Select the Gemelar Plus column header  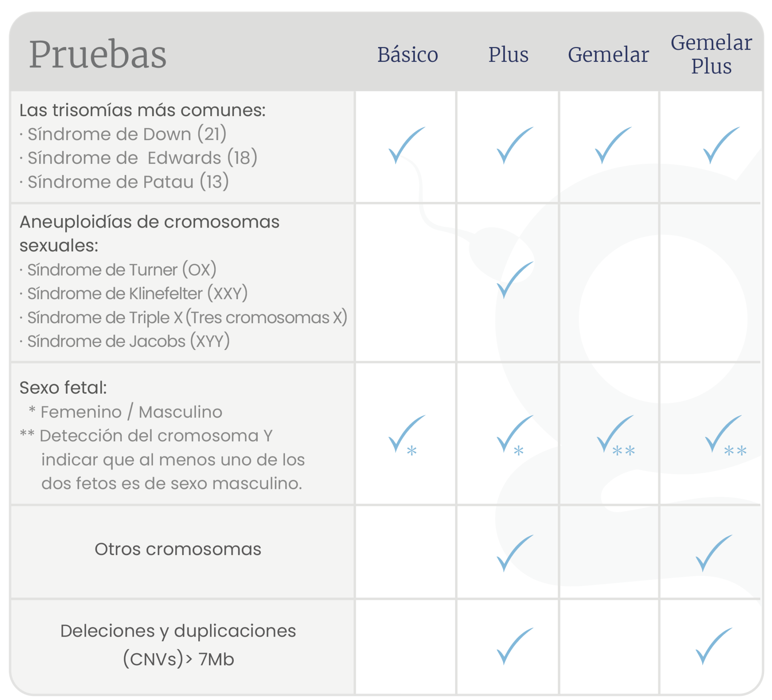(711, 54)
